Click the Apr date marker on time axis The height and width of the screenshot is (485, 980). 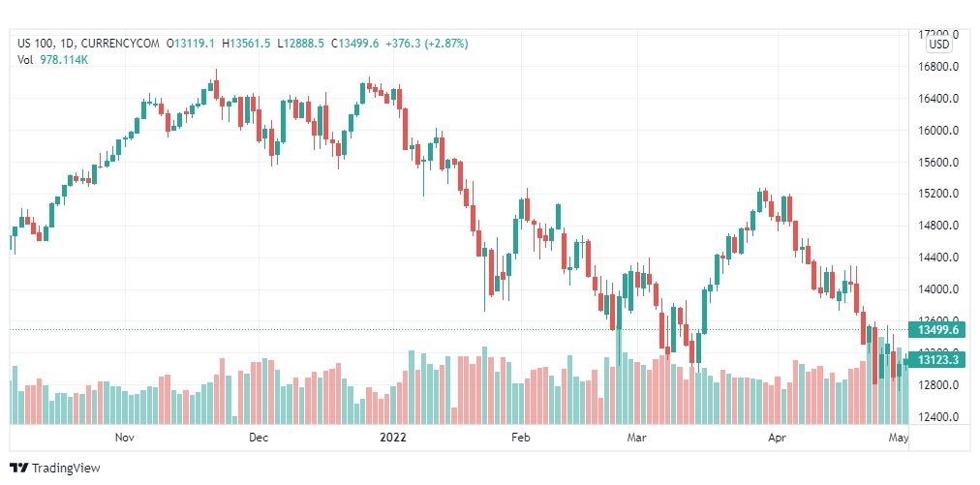tap(777, 438)
